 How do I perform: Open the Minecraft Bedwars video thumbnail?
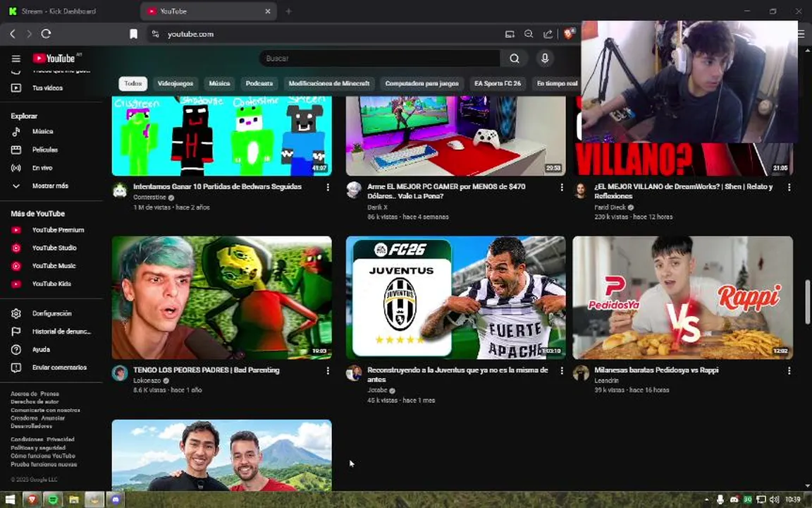pyautogui.click(x=221, y=135)
